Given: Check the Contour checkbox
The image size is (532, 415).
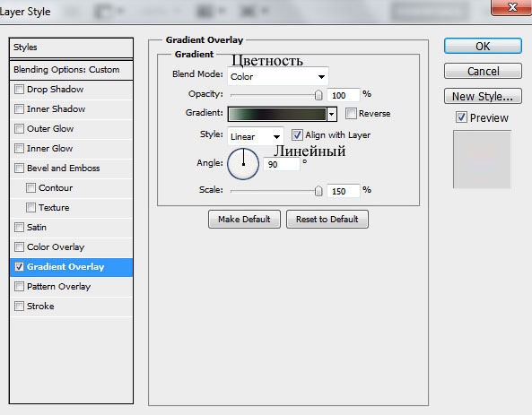Looking at the screenshot, I should (x=31, y=188).
